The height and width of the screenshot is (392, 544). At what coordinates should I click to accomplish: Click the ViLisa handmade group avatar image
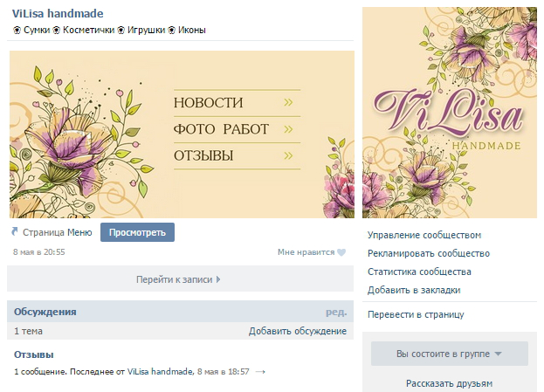click(x=450, y=113)
